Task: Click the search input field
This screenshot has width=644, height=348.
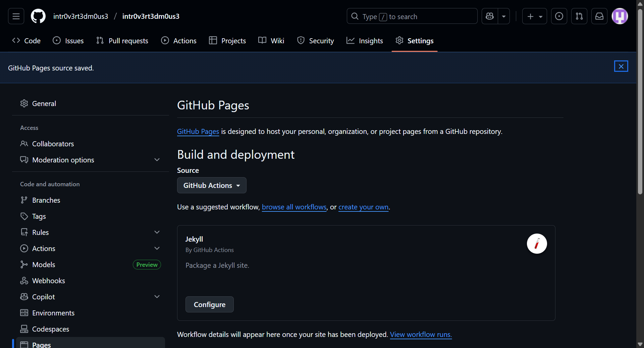Action: point(412,16)
